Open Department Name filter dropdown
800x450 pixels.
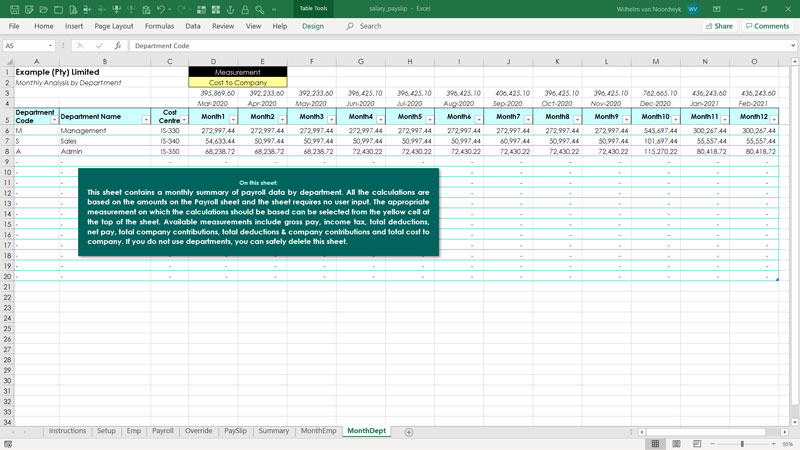(x=146, y=120)
